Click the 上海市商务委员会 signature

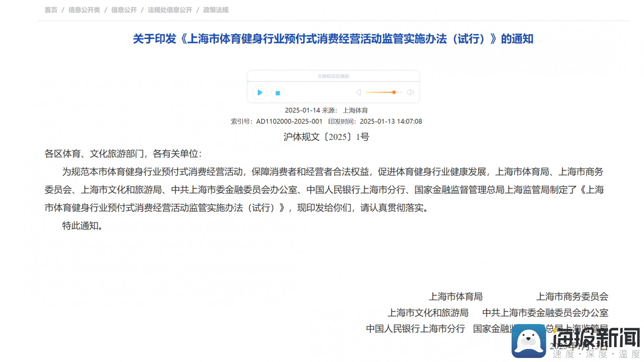572,297
